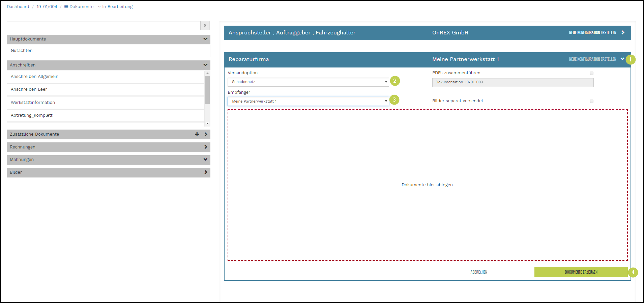Click the document search input field
The image size is (644, 303).
pyautogui.click(x=104, y=26)
